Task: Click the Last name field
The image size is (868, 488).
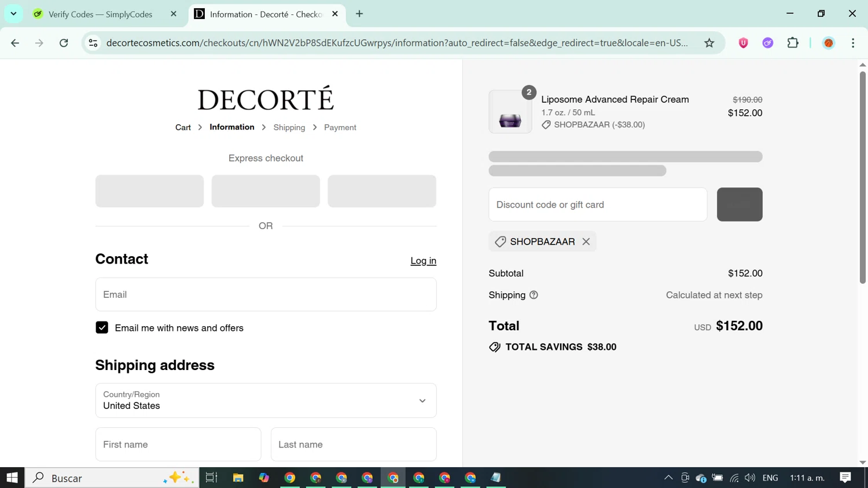Action: 354,444
